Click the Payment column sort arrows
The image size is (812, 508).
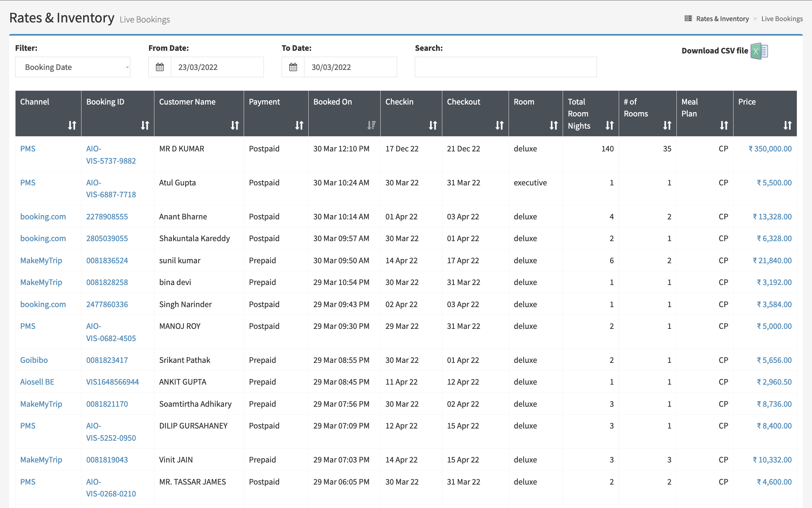pos(299,125)
